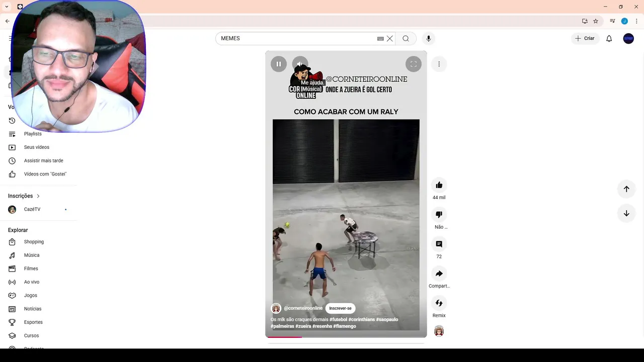Enter fullscreen on the Shorts player

tap(414, 64)
